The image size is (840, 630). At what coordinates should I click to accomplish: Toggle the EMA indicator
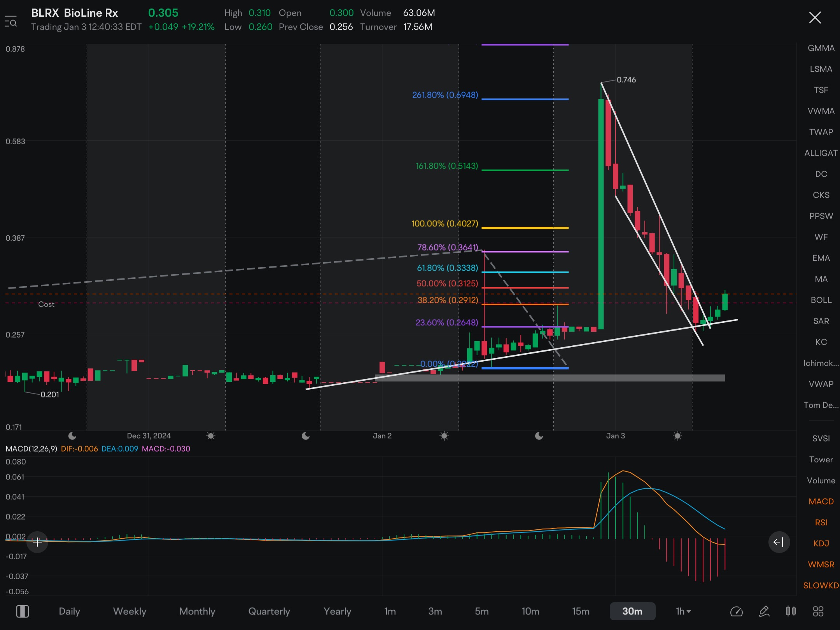821,258
